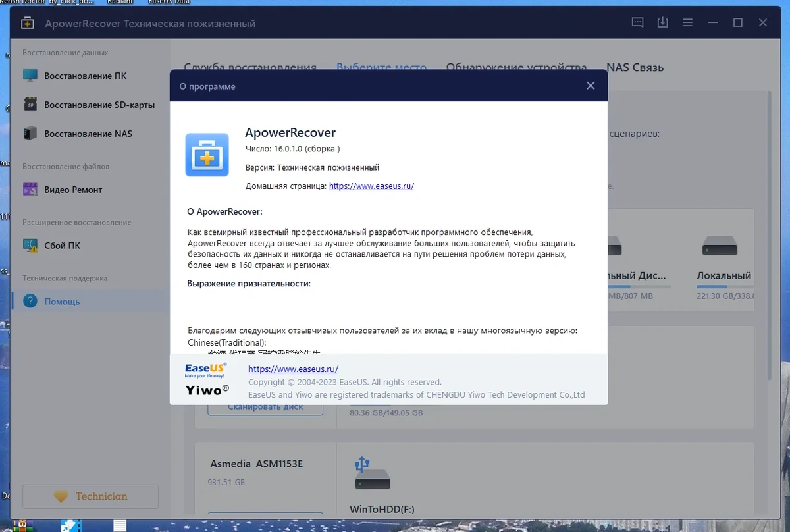The image size is (790, 532).
Task: Click the ApowerRecover app logo in dialog
Action: click(207, 155)
